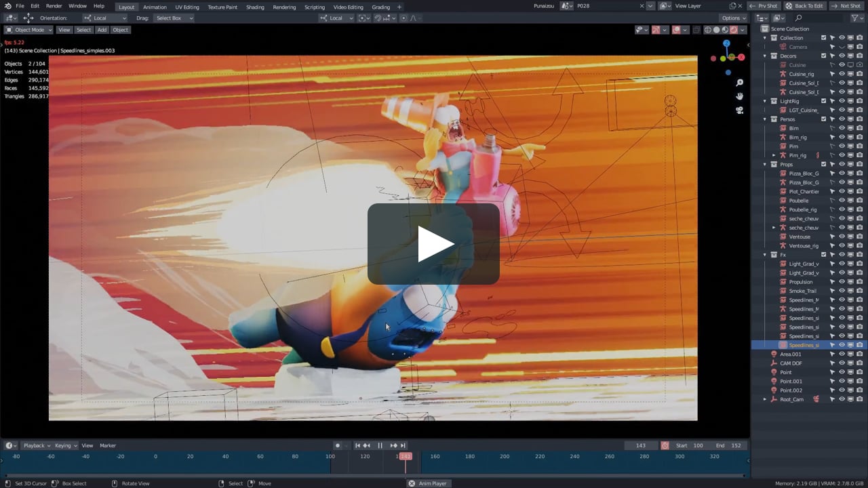Uncheck the Decors collection checkbox
Screen dimensions: 868x488
(824, 56)
